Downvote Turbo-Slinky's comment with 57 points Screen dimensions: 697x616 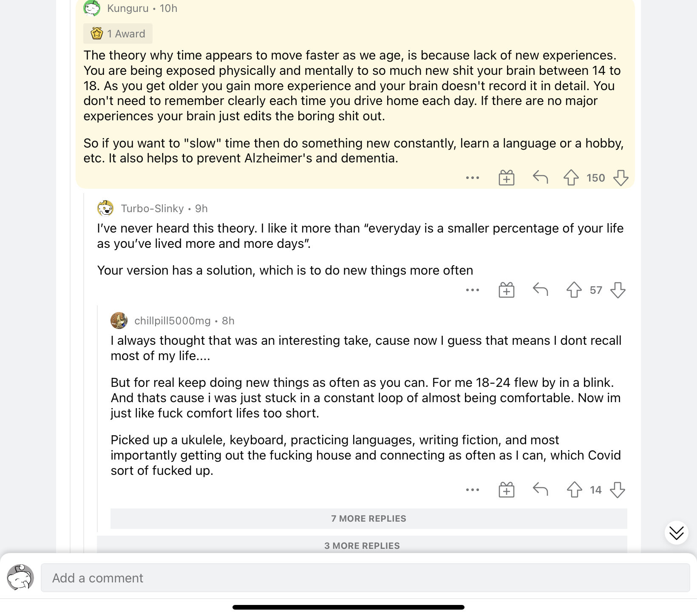(x=618, y=290)
